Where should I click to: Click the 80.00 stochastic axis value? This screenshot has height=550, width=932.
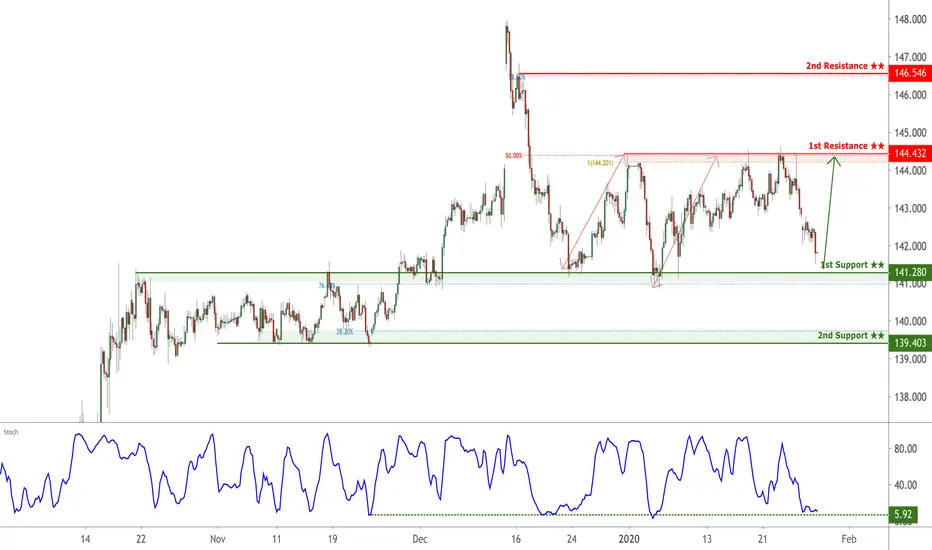tap(905, 449)
